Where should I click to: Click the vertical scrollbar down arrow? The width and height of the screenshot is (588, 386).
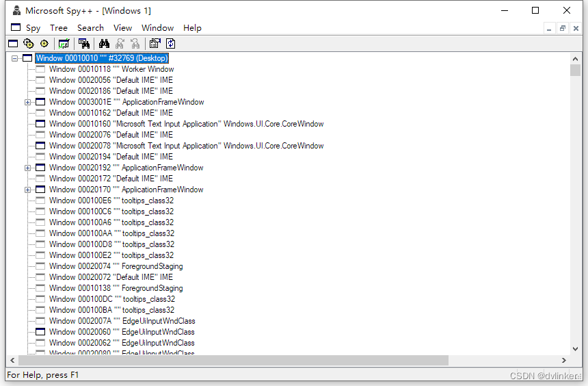(x=575, y=349)
